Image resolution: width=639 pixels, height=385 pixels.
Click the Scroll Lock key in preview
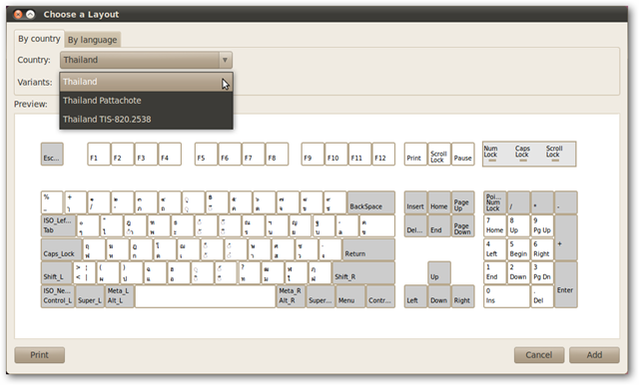(x=439, y=154)
